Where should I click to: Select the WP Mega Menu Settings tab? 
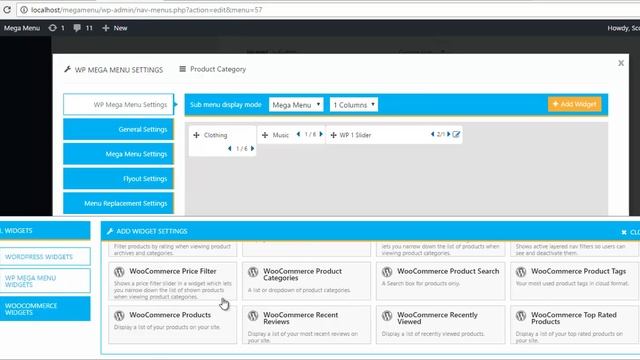click(x=118, y=104)
